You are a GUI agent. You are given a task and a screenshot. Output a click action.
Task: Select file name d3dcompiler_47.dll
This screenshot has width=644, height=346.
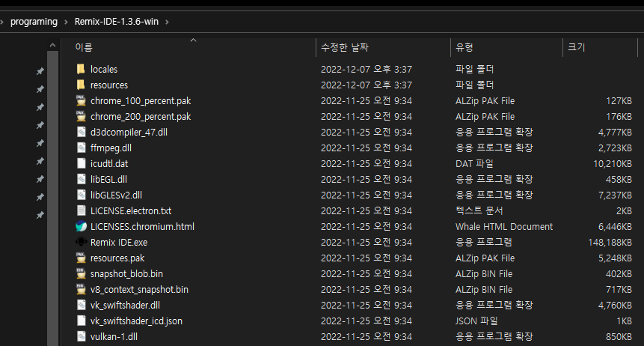(x=129, y=132)
